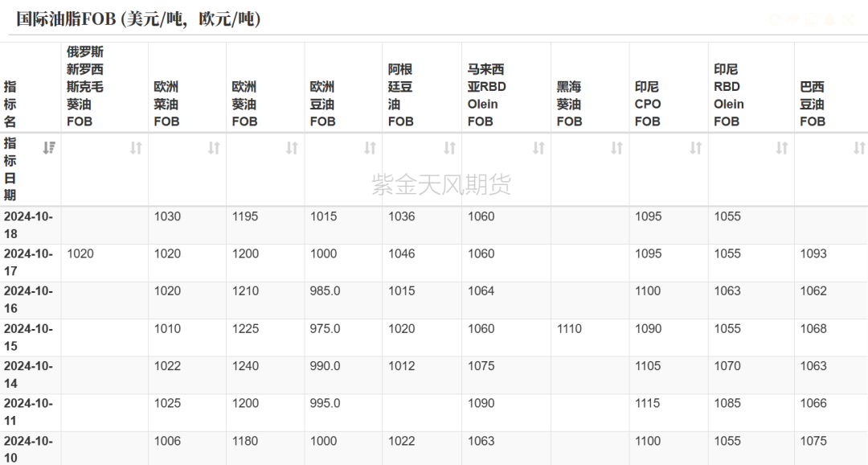Sort the 欧洲菜油 FOB column
Screen dimensions: 868x465
point(214,148)
